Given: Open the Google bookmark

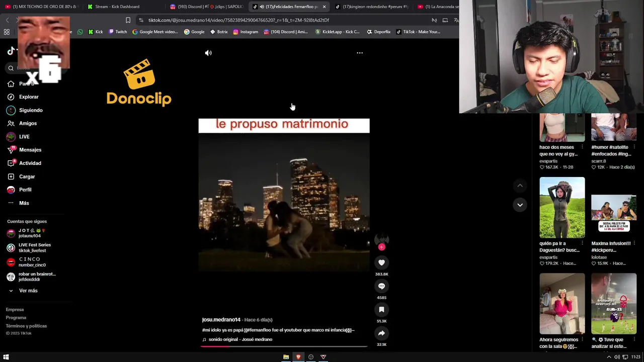Looking at the screenshot, I should click(x=194, y=32).
